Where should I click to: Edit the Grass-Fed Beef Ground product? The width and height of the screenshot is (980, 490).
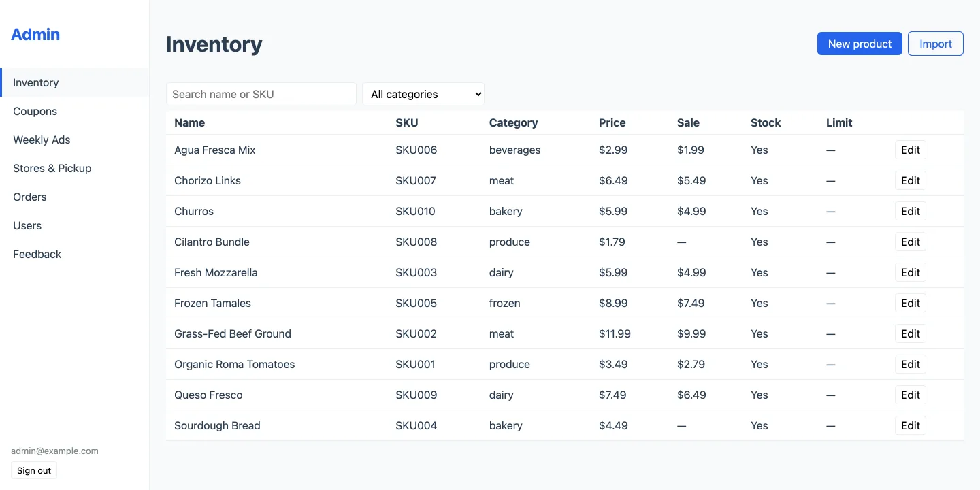pyautogui.click(x=911, y=333)
